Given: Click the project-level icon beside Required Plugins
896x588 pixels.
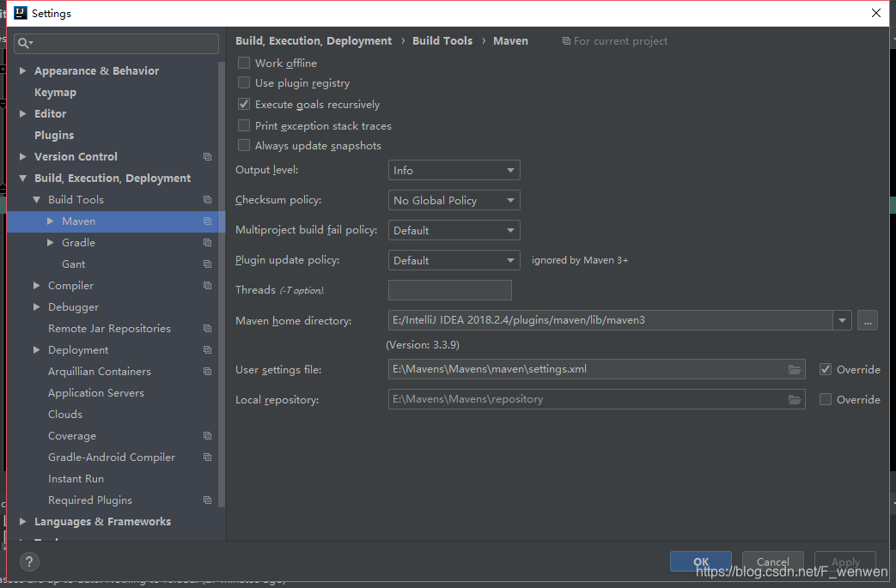Looking at the screenshot, I should click(x=207, y=500).
